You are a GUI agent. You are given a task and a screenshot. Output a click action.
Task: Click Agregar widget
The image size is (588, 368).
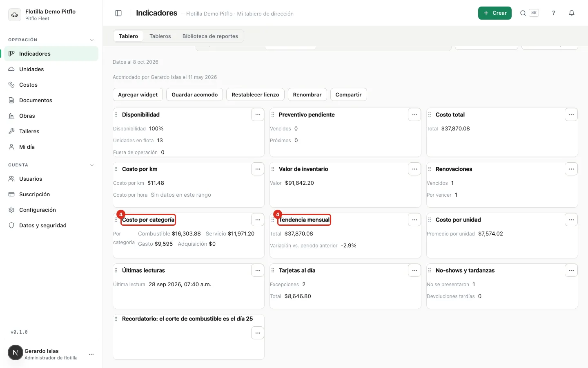coord(138,94)
